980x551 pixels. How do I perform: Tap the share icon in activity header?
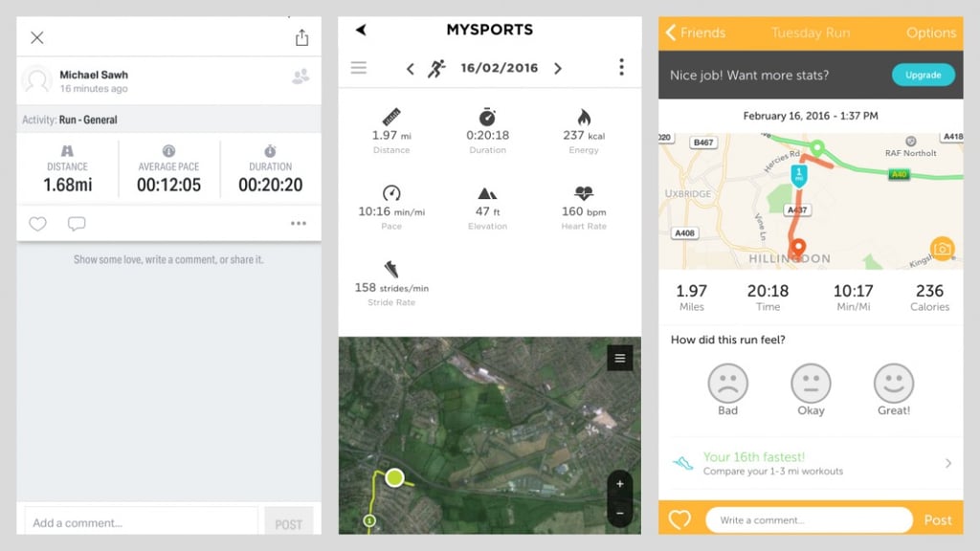pos(301,37)
